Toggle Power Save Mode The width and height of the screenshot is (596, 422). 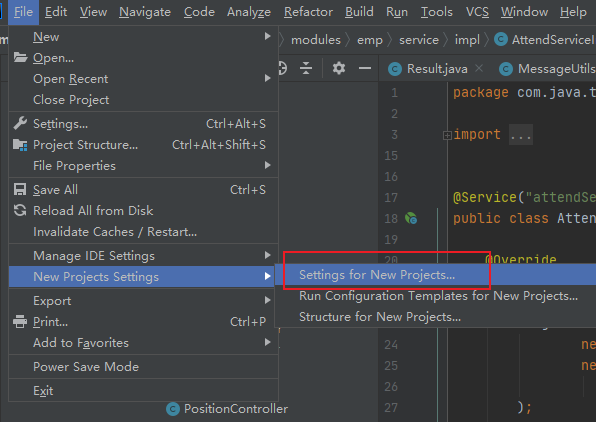click(144, 366)
